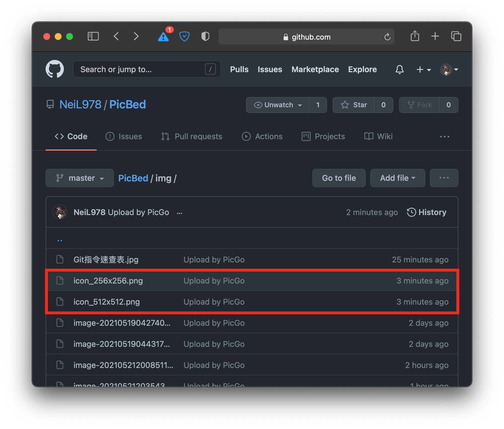Click file icon beside icon_512x512.png
This screenshot has height=429, width=504.
click(x=60, y=301)
